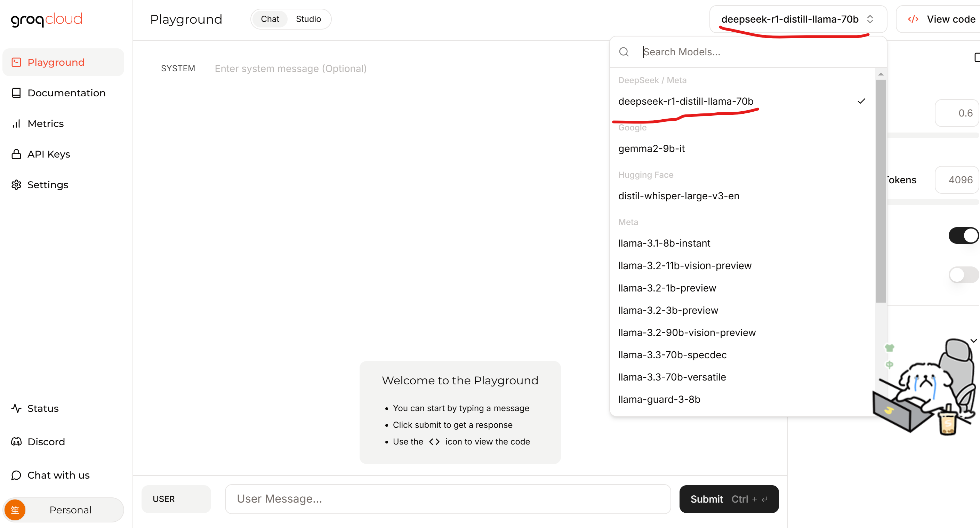The image size is (980, 528).
Task: Open the USER role dropdown
Action: [x=176, y=499]
